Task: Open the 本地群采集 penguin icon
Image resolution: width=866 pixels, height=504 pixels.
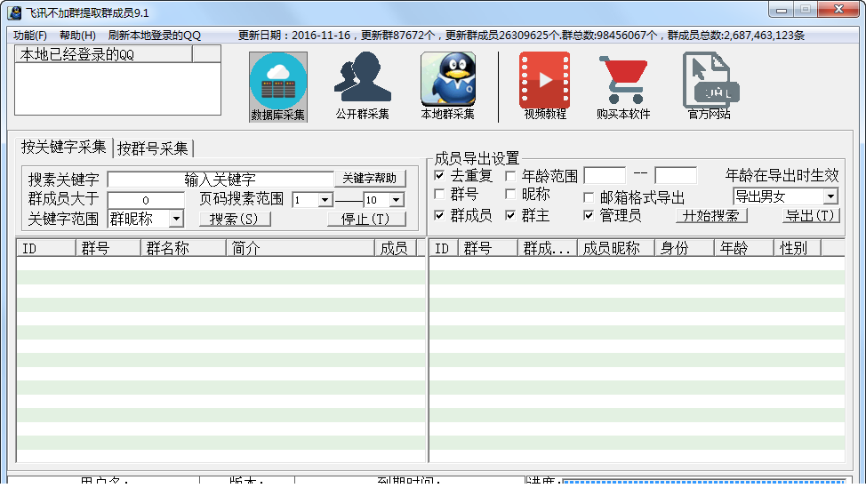Action: pyautogui.click(x=447, y=87)
